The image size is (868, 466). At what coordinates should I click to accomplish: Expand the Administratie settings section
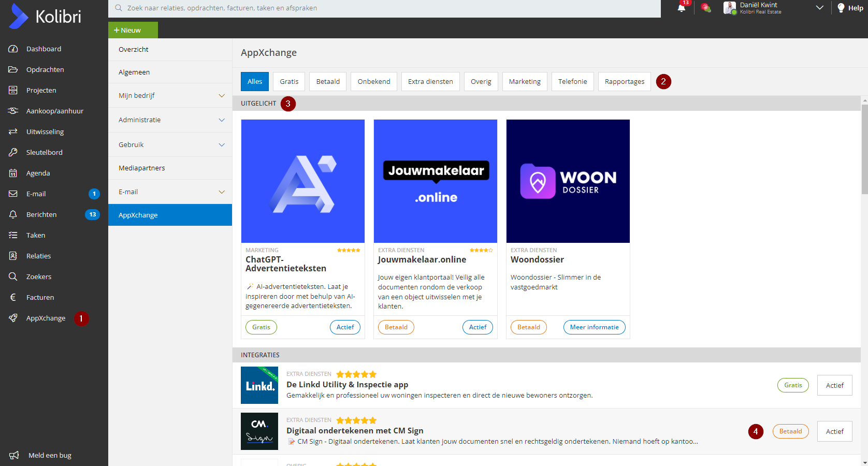(x=170, y=120)
